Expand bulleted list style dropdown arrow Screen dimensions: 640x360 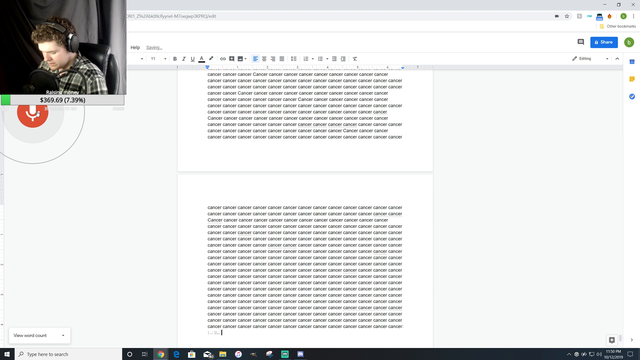[327, 59]
